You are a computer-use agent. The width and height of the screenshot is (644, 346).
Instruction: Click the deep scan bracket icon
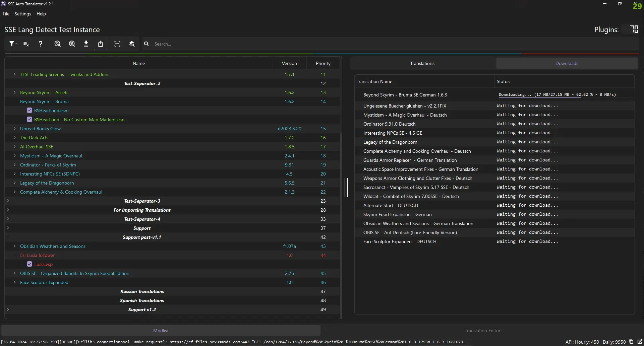tap(117, 44)
